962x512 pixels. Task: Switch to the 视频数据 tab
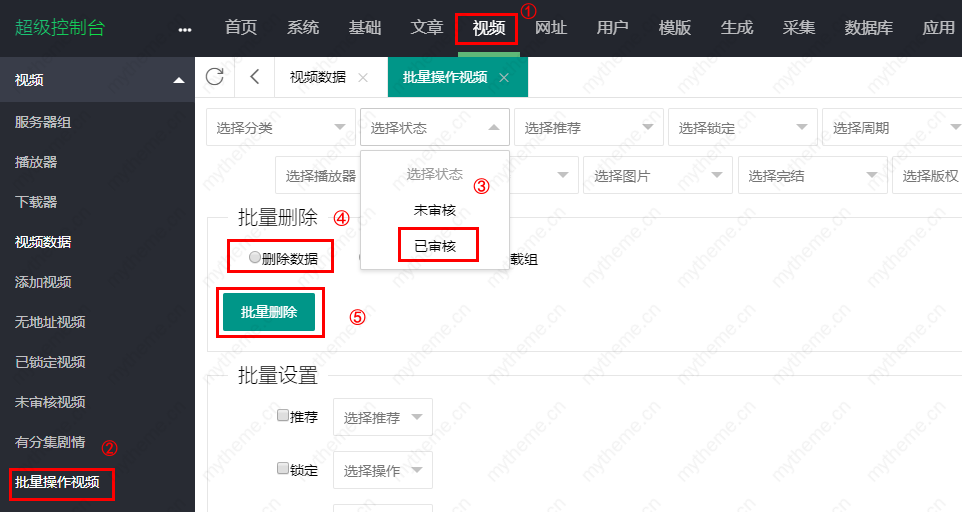click(x=317, y=78)
